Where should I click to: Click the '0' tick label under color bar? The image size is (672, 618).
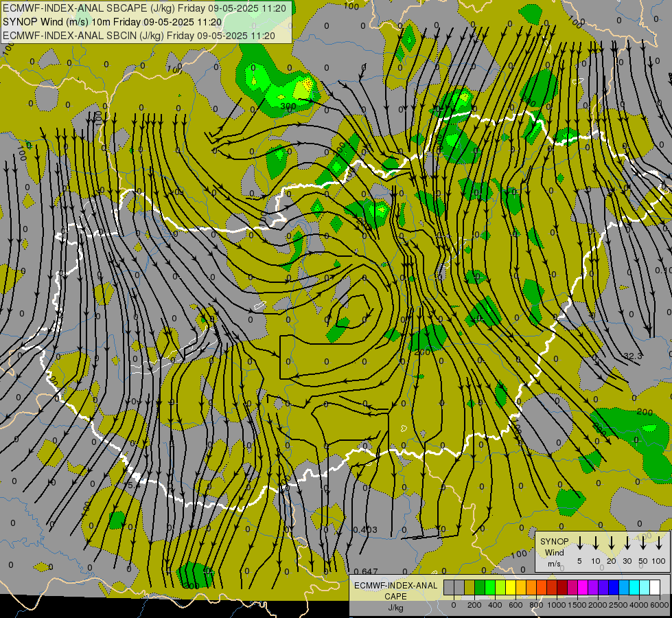click(454, 605)
